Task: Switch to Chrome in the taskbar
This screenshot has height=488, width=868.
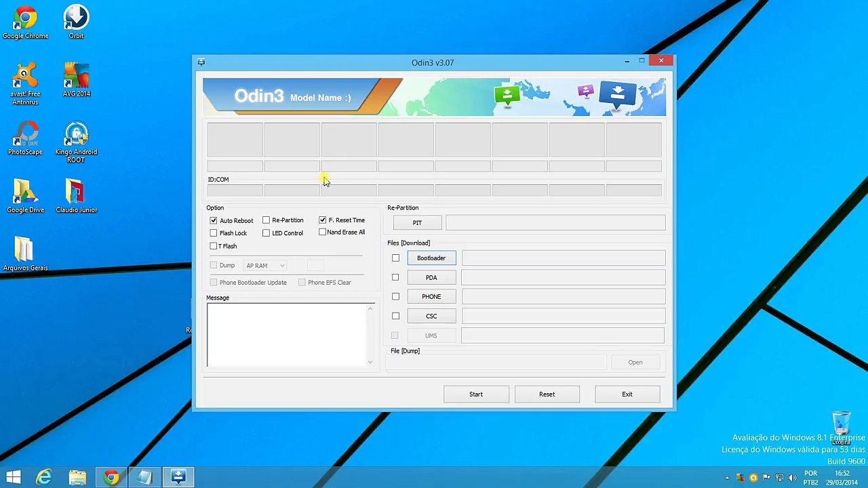Action: pyautogui.click(x=111, y=478)
